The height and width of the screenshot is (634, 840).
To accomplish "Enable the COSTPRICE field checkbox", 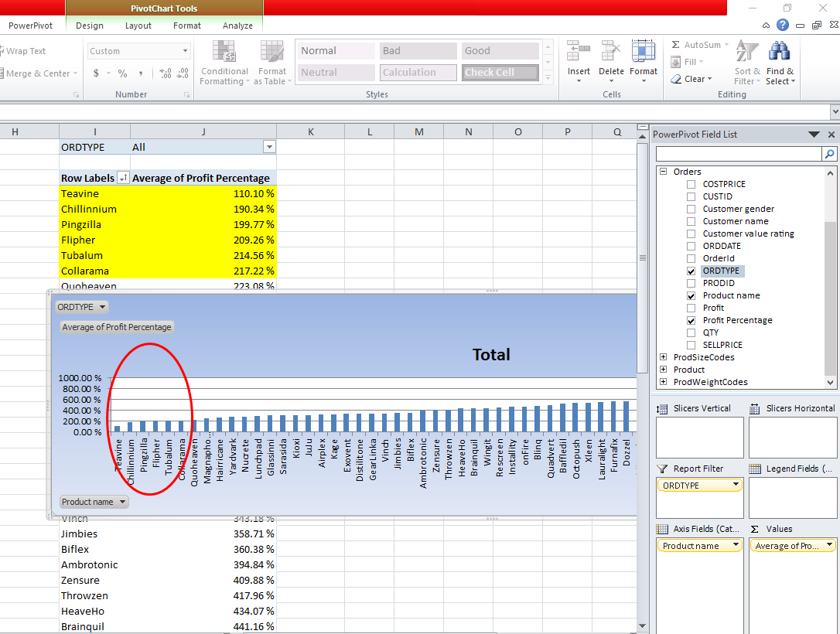I will [691, 184].
